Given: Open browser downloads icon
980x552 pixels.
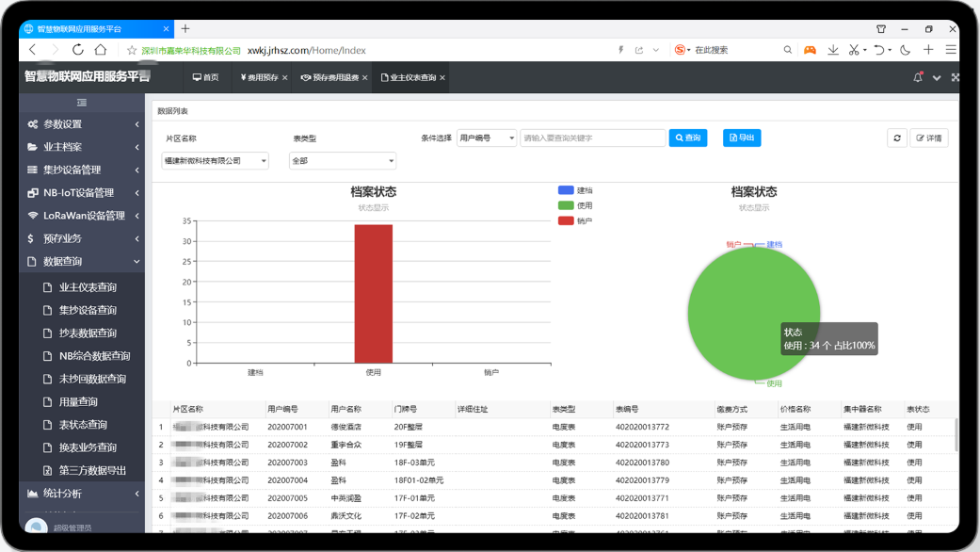Looking at the screenshot, I should [833, 49].
